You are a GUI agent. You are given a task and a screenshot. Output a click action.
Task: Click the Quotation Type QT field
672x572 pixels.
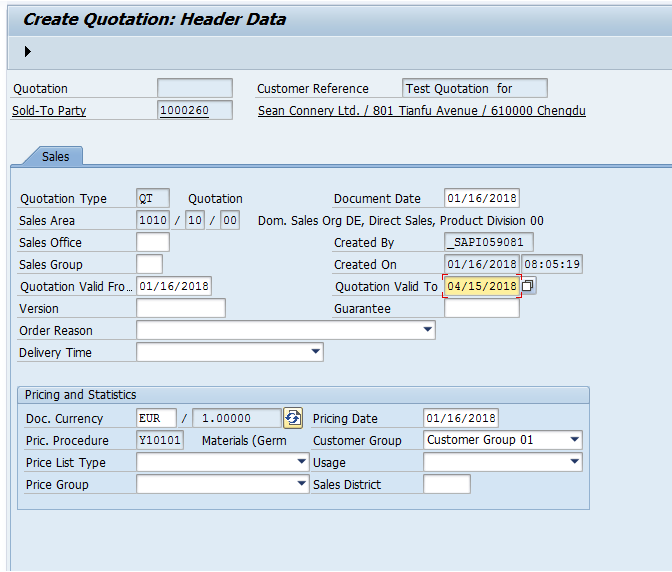[153, 198]
